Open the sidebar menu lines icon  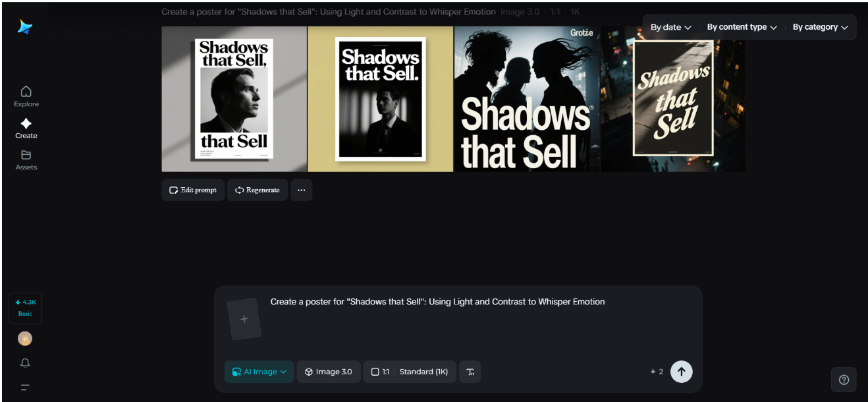25,388
